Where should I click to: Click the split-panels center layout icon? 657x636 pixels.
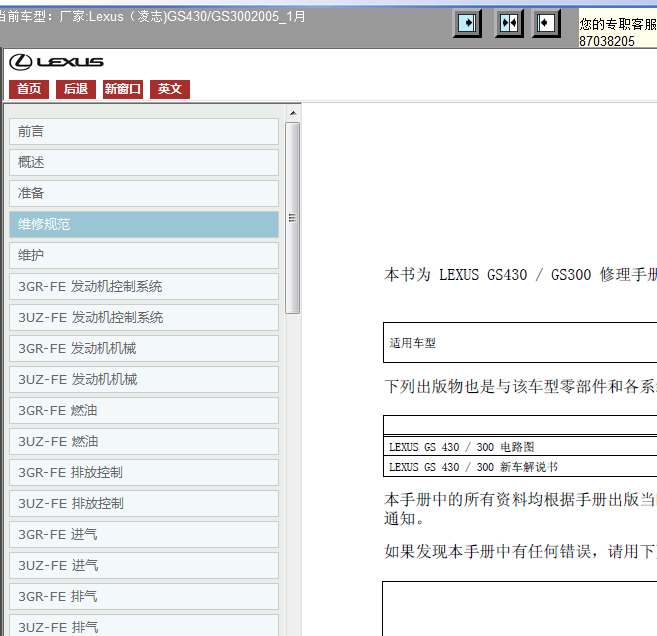coord(509,23)
